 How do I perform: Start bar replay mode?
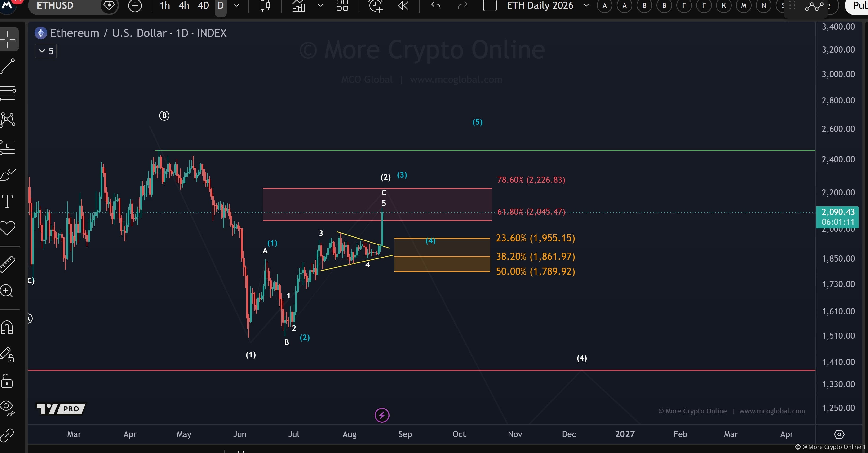pos(403,6)
